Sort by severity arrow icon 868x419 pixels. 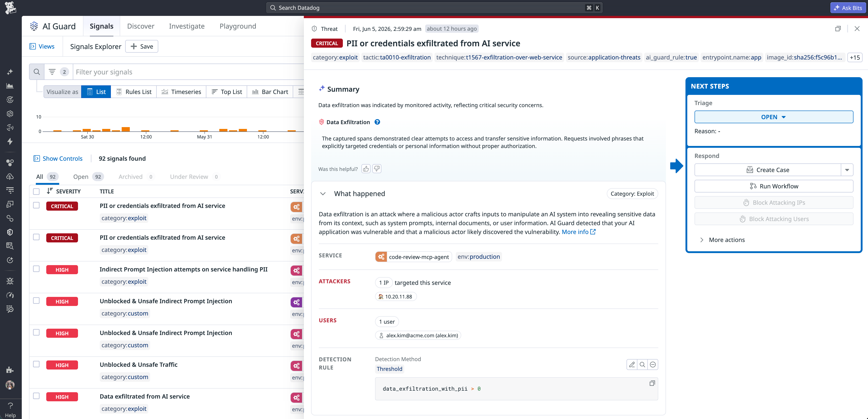[x=49, y=191]
